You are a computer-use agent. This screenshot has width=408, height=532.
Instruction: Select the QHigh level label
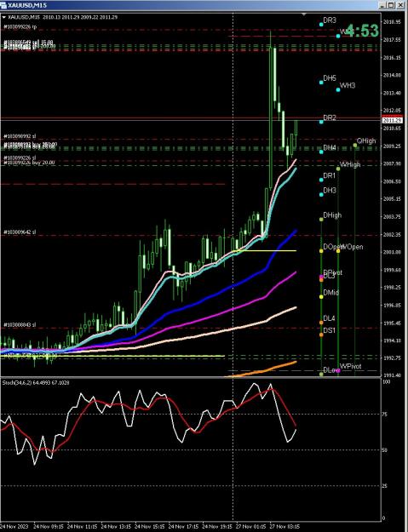[366, 141]
